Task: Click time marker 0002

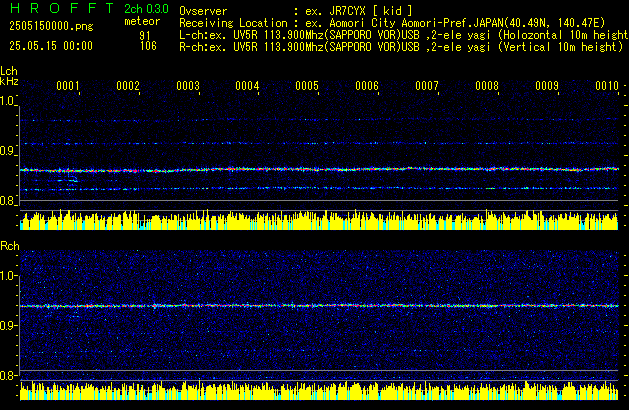Action: (128, 86)
